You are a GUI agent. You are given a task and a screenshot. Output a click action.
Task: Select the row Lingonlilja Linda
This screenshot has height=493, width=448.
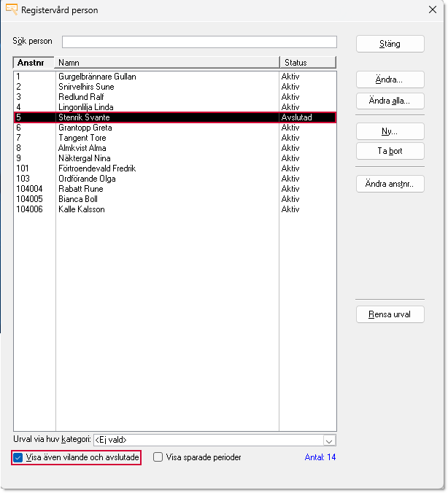pos(175,107)
